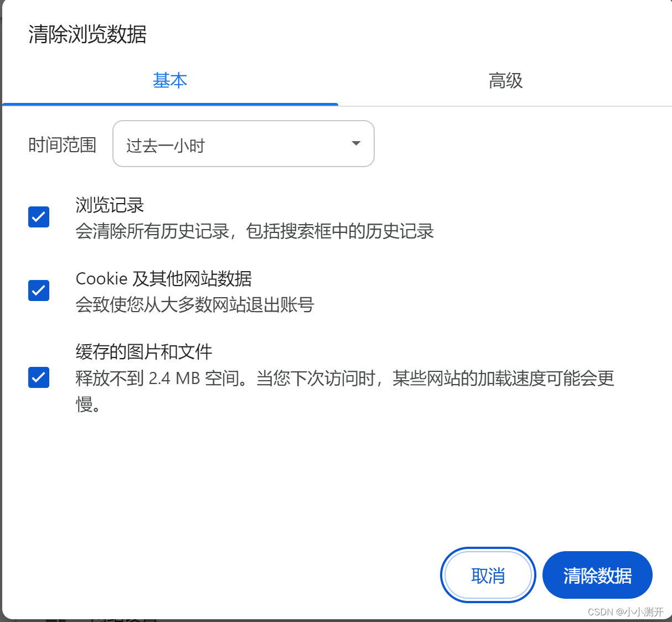Click the 清除数据 button
Image resolution: width=672 pixels, height=622 pixels.
597,576
